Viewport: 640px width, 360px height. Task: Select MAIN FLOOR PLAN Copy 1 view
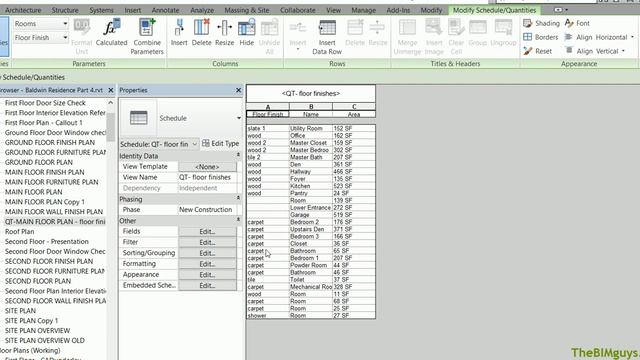pos(45,202)
